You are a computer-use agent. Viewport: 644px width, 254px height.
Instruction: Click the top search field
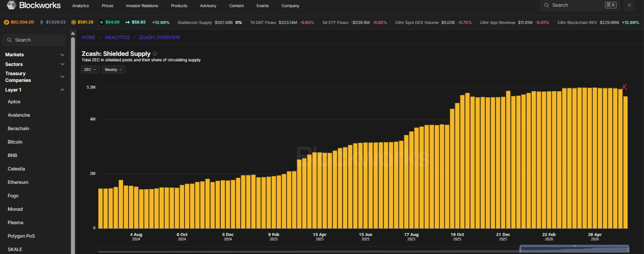(x=580, y=5)
